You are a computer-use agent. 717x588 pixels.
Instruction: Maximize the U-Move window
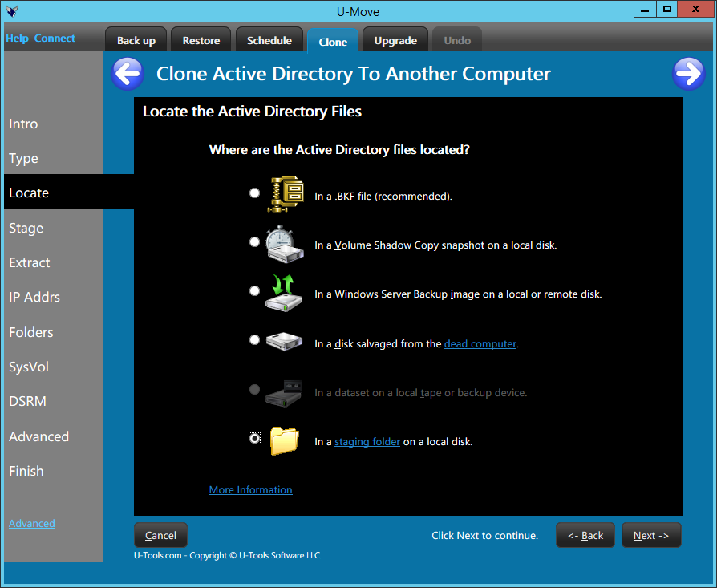click(667, 9)
